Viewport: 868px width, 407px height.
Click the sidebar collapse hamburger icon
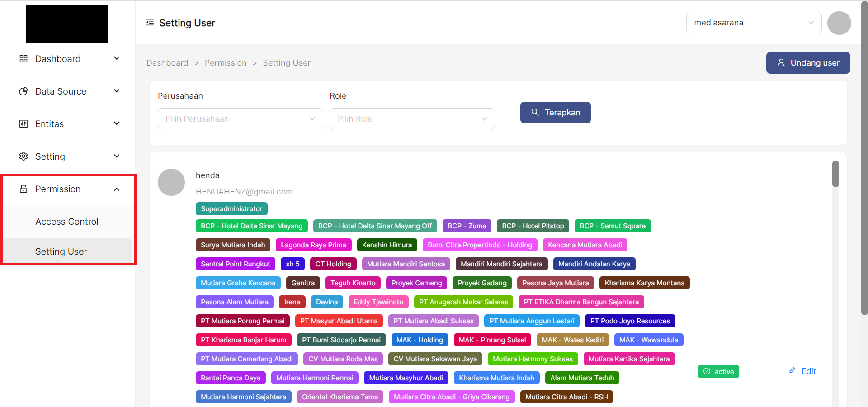[x=150, y=23]
